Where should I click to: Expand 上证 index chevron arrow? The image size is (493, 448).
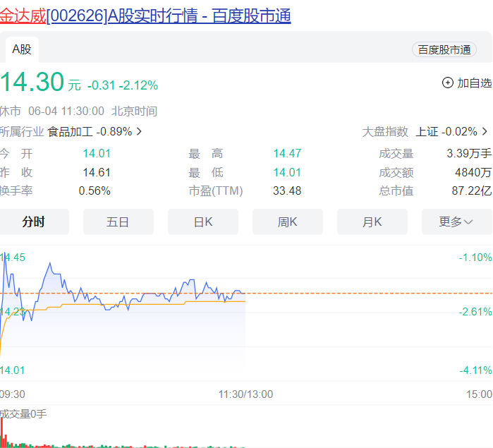[x=485, y=131]
